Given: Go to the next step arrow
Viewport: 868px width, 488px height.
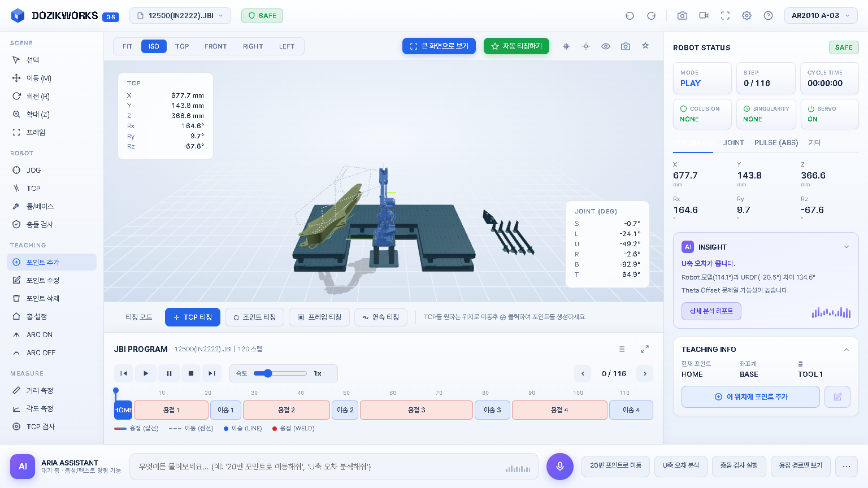Looking at the screenshot, I should (x=645, y=373).
